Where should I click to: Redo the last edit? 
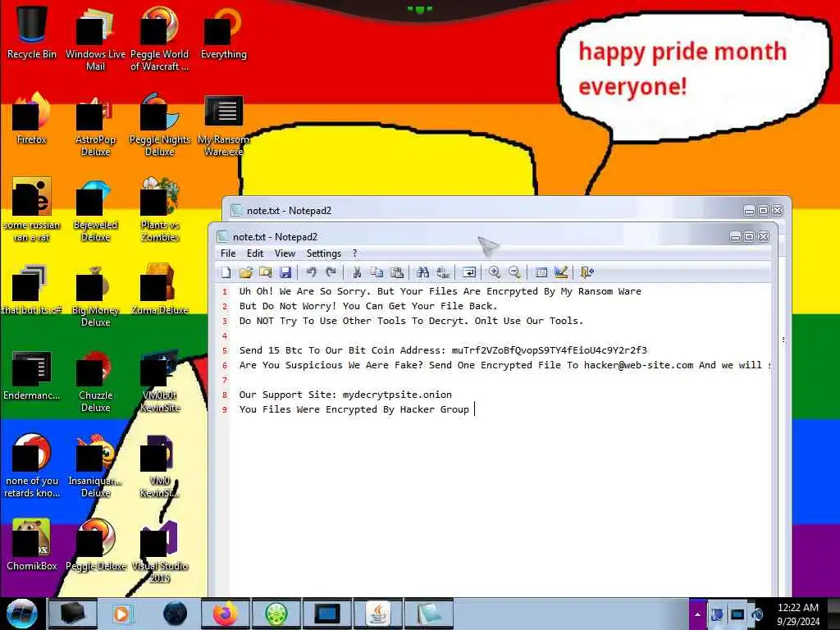point(331,272)
